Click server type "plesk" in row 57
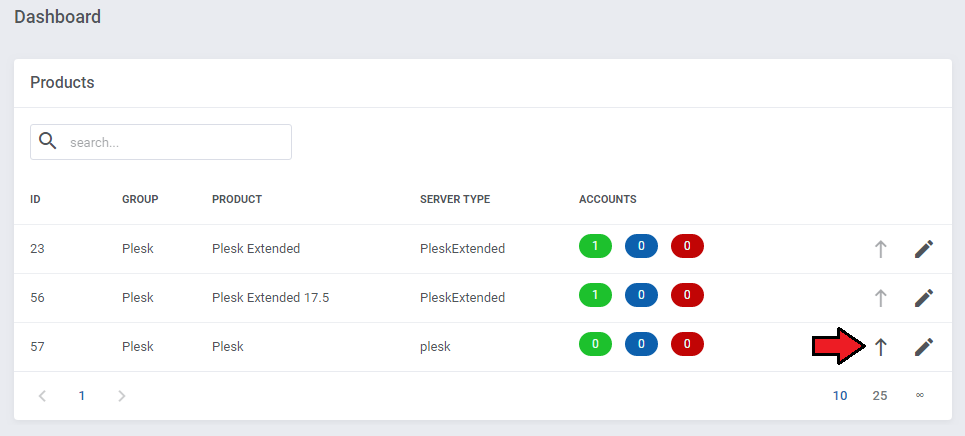965x436 pixels. point(435,347)
